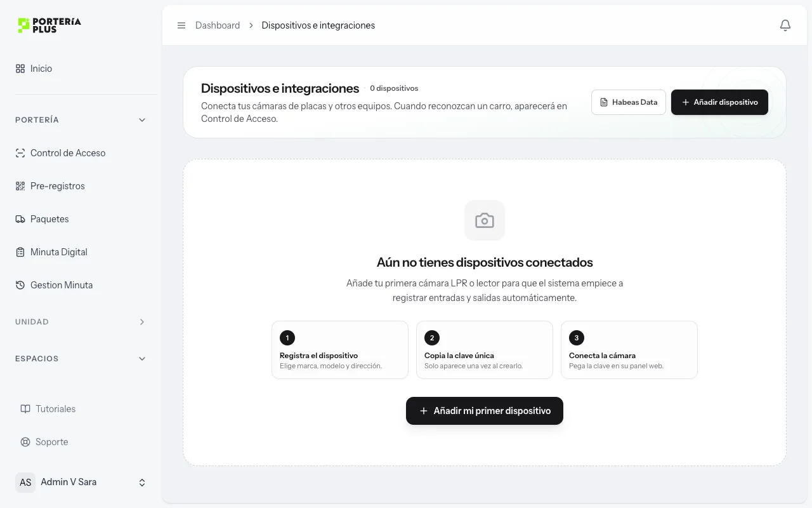Click the PORTERÍA section label

click(x=37, y=120)
